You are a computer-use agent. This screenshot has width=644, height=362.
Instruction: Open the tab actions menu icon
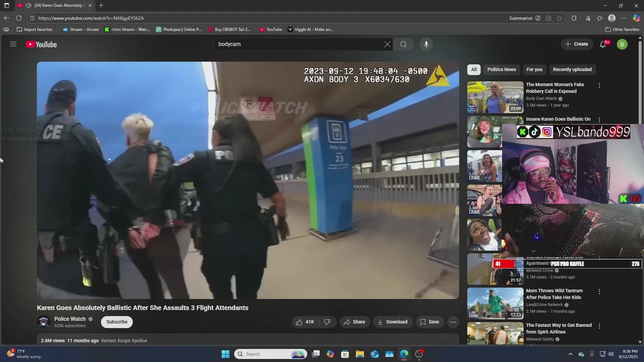click(7, 6)
